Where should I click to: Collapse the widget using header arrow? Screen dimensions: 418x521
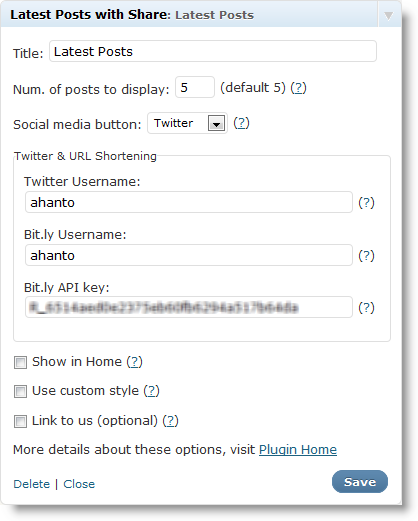coord(388,15)
